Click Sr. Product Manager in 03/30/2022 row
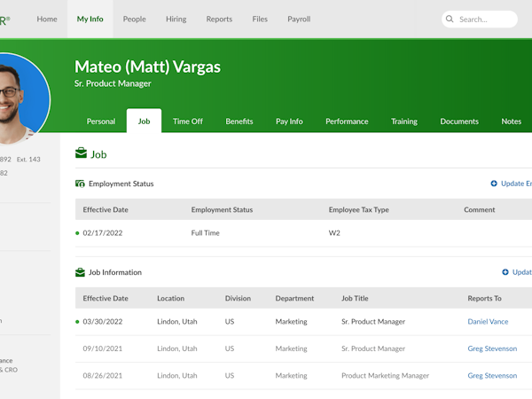This screenshot has width=532, height=399. (373, 322)
